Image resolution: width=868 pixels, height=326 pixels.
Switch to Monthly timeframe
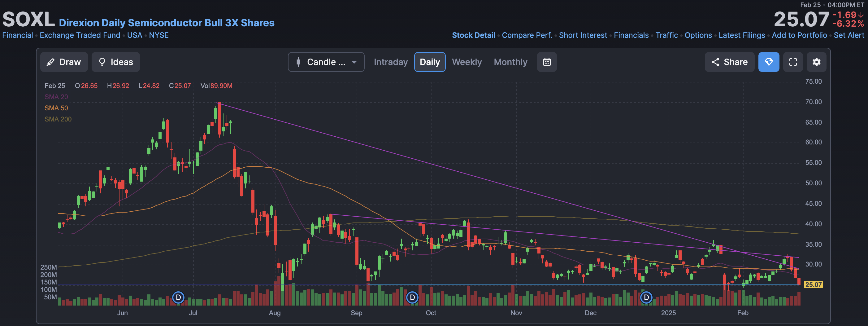pyautogui.click(x=510, y=62)
